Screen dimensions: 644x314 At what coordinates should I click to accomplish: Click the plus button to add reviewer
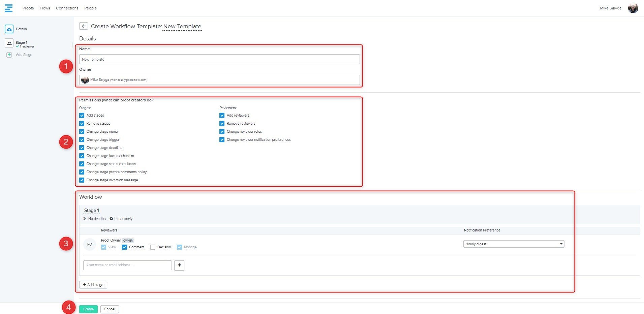tap(179, 265)
